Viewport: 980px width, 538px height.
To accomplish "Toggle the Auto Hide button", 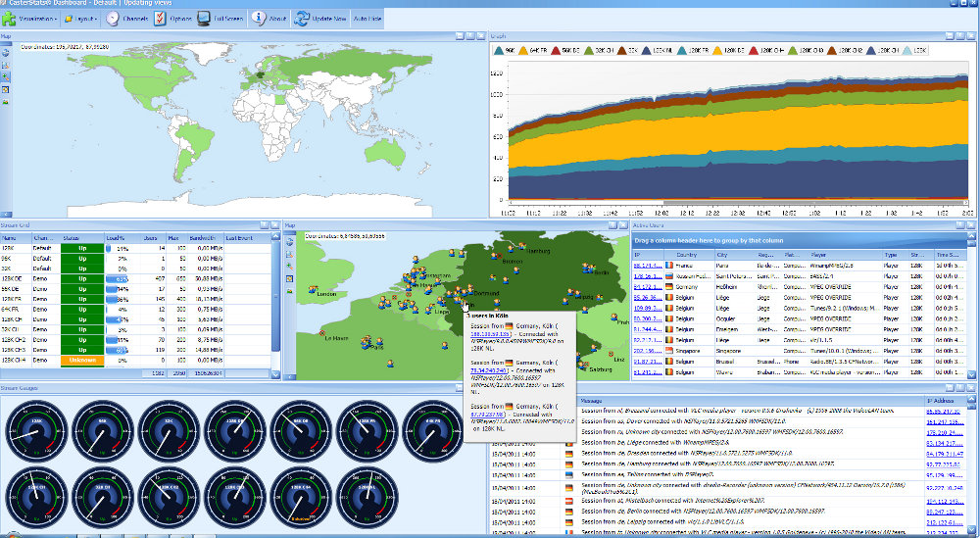I will click(367, 19).
